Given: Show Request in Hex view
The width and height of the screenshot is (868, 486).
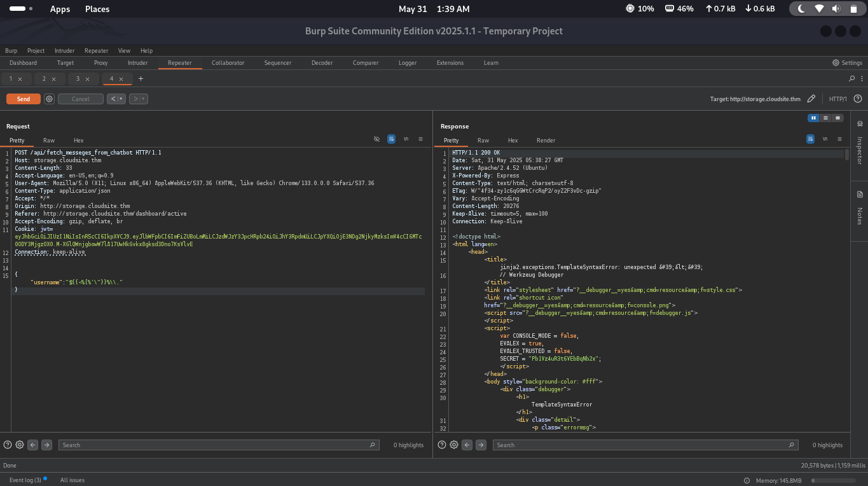Looking at the screenshot, I should [78, 140].
